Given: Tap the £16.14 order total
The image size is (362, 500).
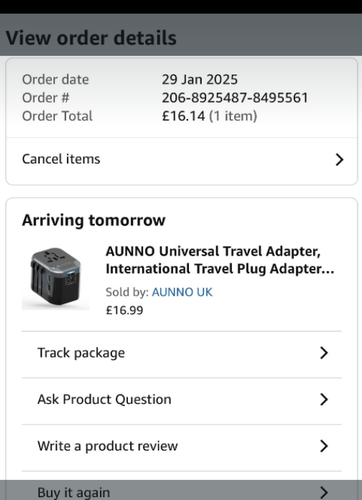Looking at the screenshot, I should coord(183,116).
